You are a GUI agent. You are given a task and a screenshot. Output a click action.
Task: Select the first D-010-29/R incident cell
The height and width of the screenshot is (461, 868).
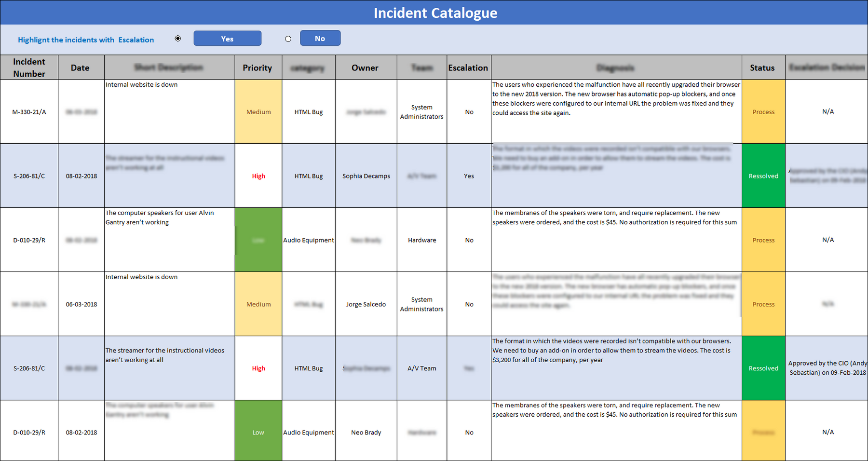point(29,240)
